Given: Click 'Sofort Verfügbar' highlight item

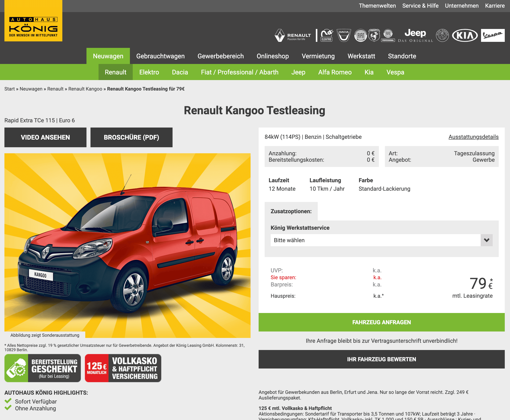Looking at the screenshot, I should pos(36,401).
